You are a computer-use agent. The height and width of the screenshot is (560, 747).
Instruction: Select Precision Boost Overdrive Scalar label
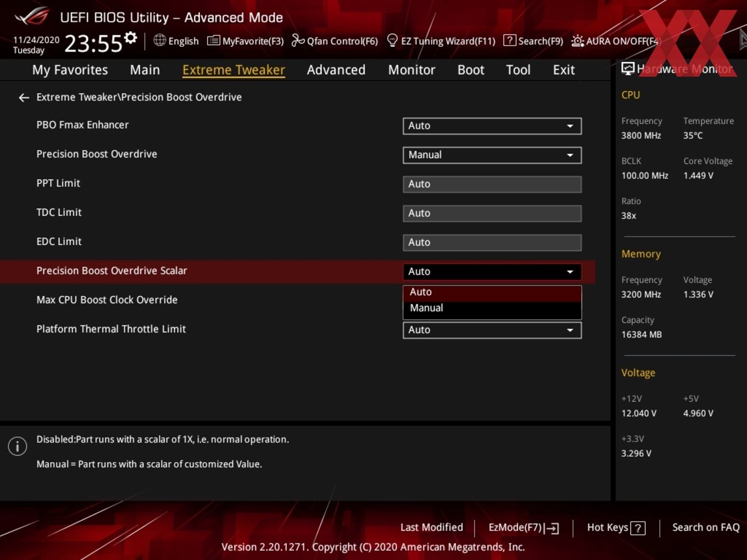112,271
